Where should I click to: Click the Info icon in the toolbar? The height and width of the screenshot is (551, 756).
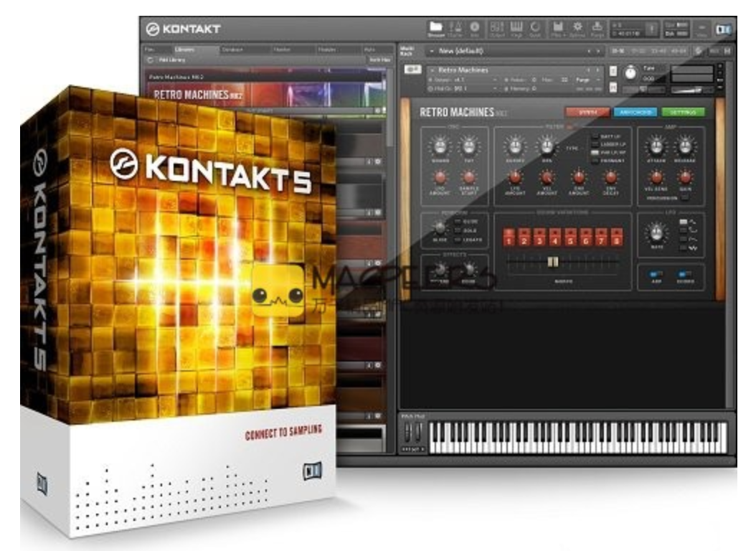click(474, 29)
